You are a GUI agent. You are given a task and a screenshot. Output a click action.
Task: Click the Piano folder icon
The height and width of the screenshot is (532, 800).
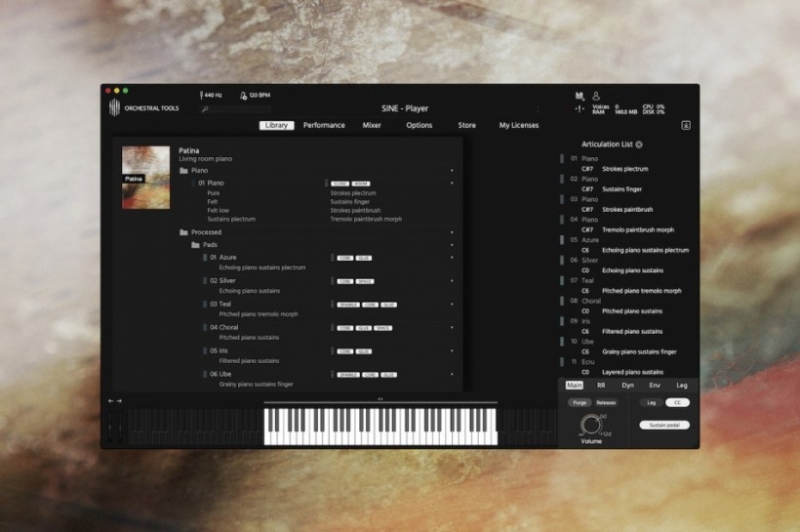tap(184, 170)
